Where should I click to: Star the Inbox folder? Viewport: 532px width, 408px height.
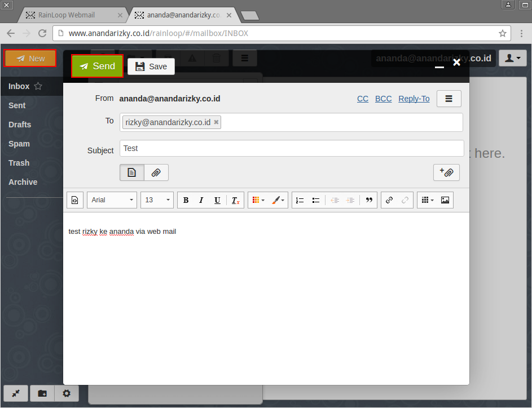tap(38, 86)
